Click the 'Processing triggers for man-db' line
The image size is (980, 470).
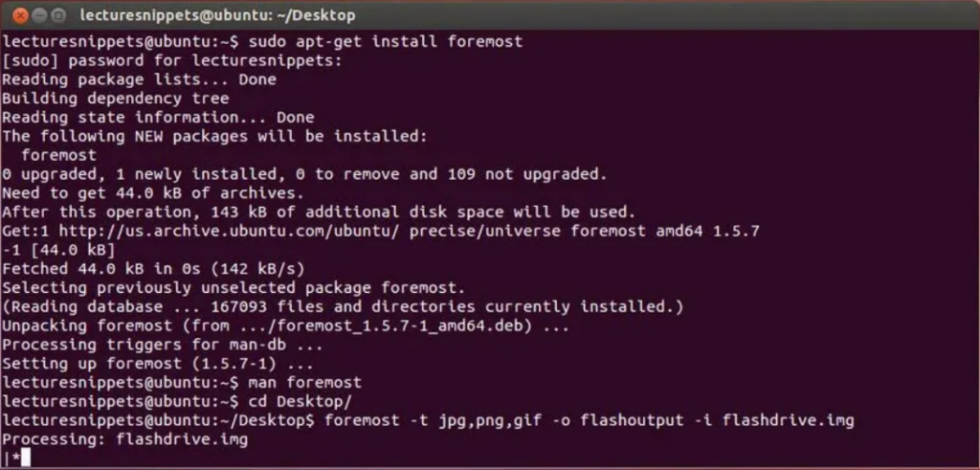[x=163, y=345]
